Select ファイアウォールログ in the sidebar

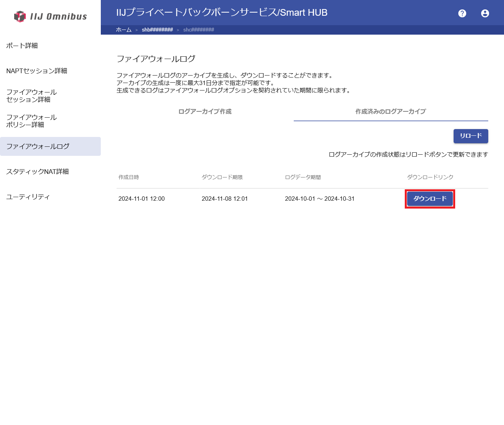click(x=50, y=146)
